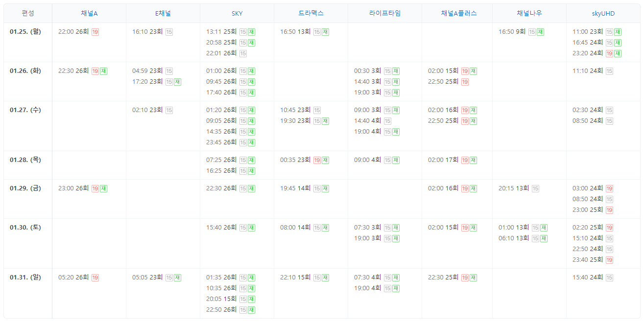Image resolution: width=644 pixels, height=323 pixels.
Task: Click the 15 badge beside 라이프타임 14:40 4회
Action: point(387,121)
